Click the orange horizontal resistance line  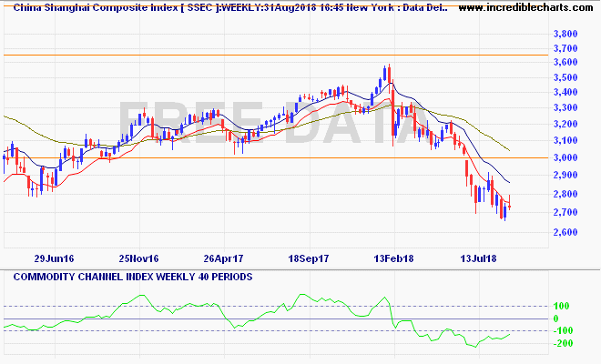coord(273,56)
